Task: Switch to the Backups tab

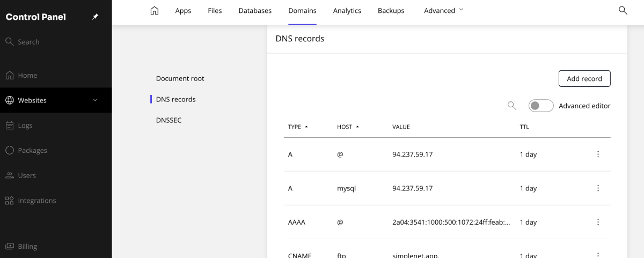Action: [x=391, y=11]
